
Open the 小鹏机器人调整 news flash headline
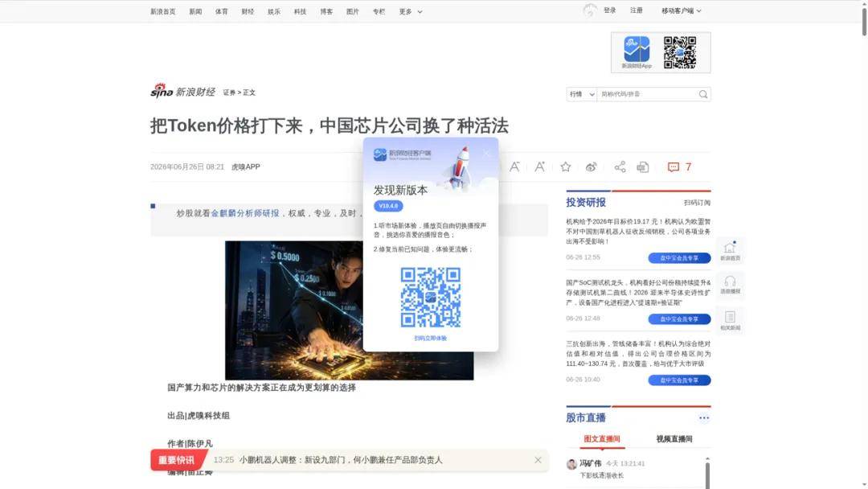(x=341, y=460)
